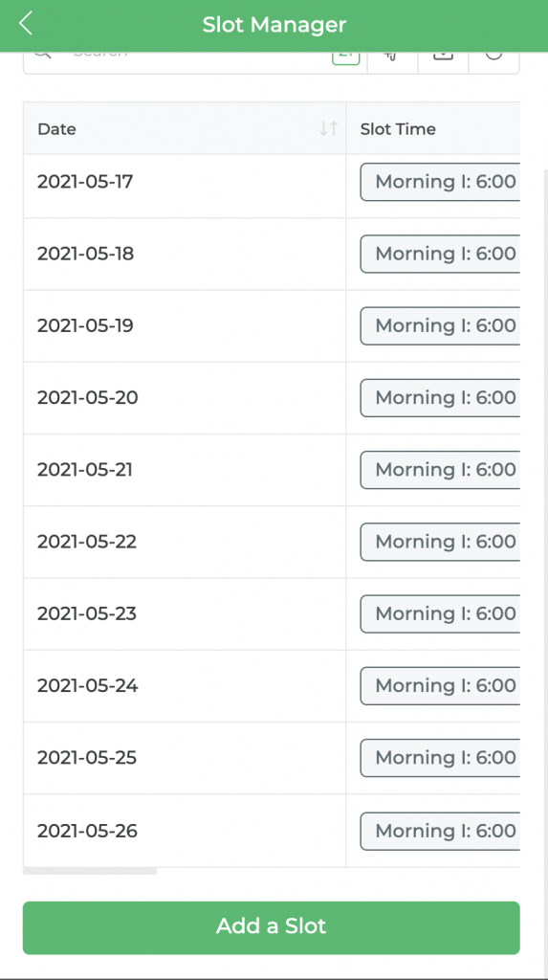Click the Slot Time column header
The image size is (548, 980).
tap(398, 129)
